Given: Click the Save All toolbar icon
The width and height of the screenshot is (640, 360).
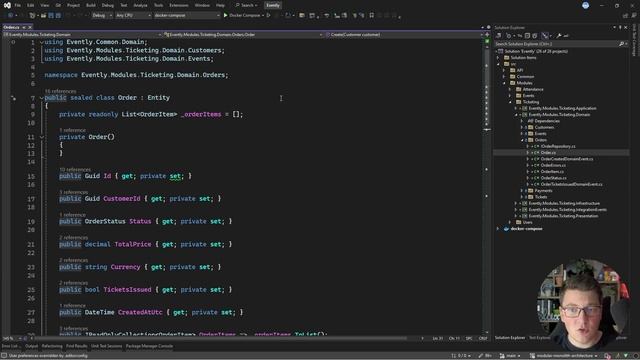Looking at the screenshot, I should pos(58,16).
